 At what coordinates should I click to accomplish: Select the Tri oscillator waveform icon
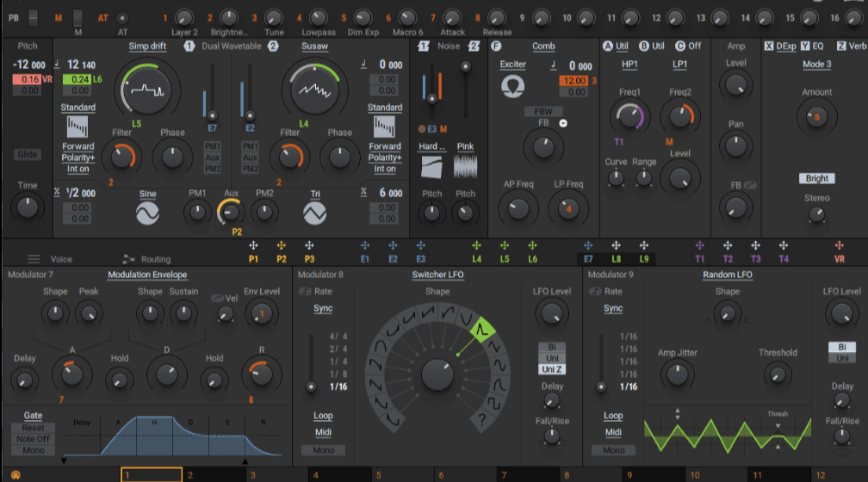click(x=315, y=213)
